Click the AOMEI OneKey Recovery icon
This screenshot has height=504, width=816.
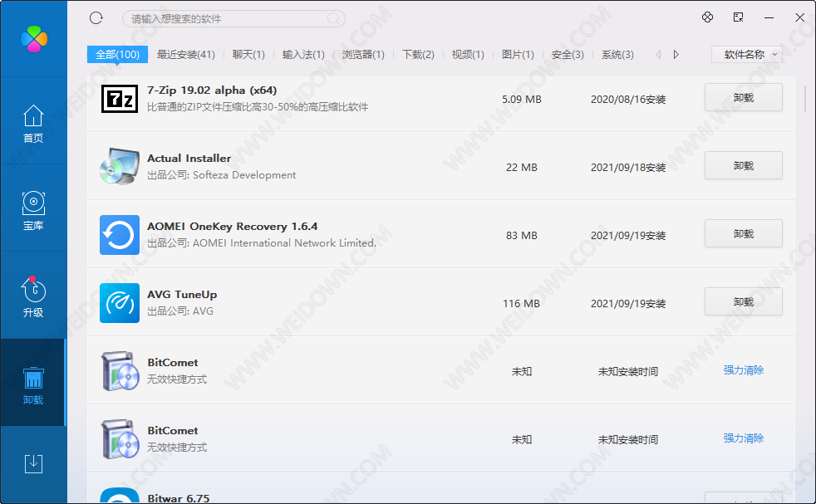(120, 235)
